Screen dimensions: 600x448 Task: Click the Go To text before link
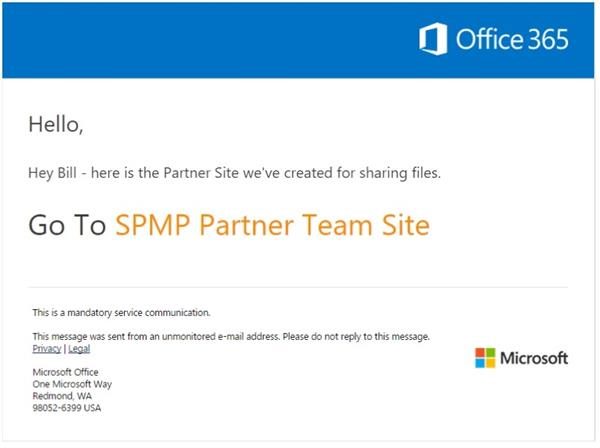(67, 225)
